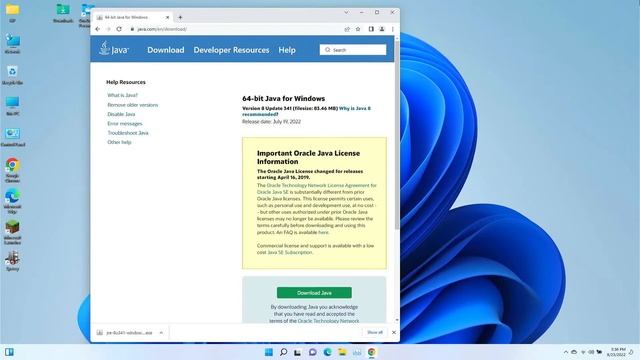Click the FAQ 'here' link
The image size is (640, 360).
pyautogui.click(x=323, y=232)
